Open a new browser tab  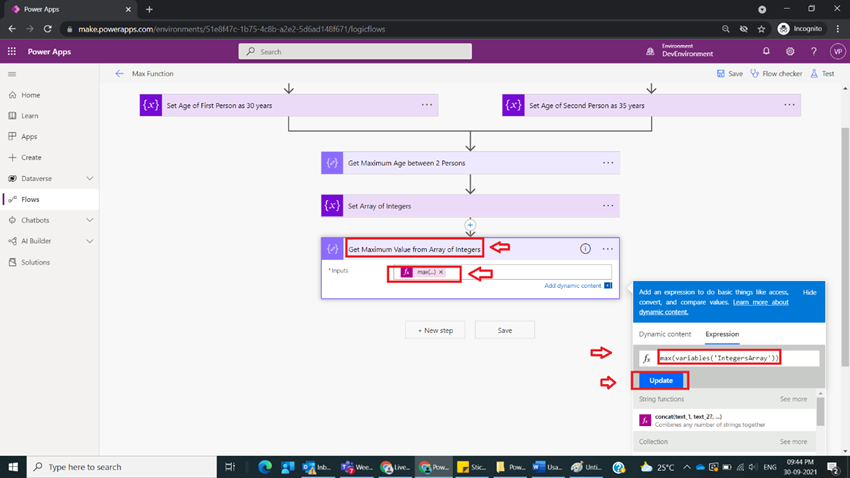(149, 9)
